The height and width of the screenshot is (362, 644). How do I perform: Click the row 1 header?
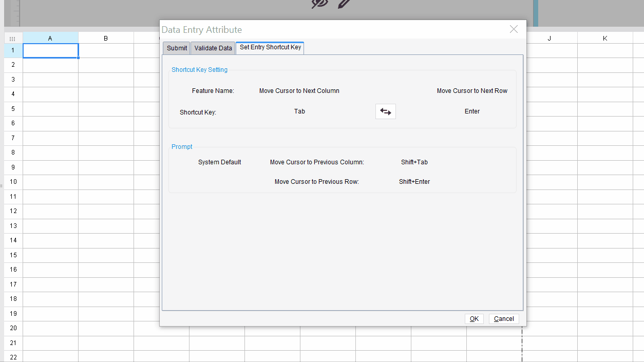[x=13, y=50]
